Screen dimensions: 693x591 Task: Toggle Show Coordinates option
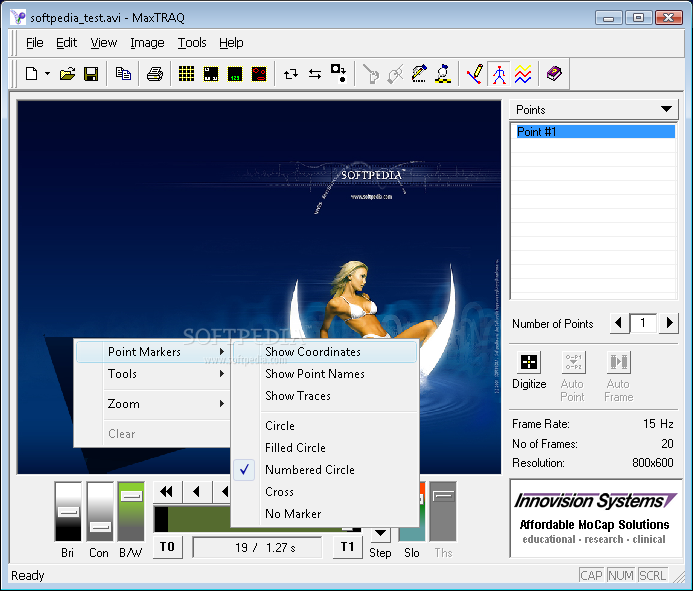pos(312,352)
